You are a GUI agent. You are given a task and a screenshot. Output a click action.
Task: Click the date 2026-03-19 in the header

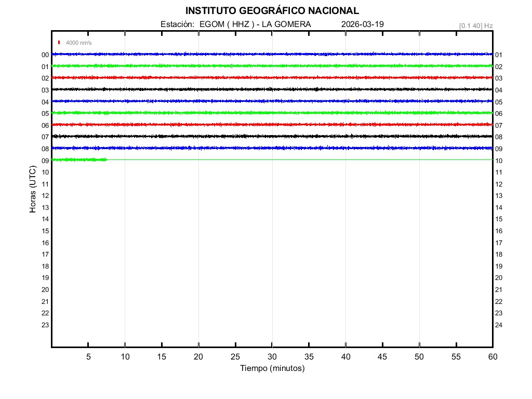363,24
